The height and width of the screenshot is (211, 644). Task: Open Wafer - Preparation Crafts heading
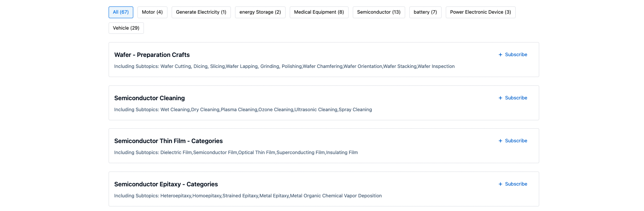152,55
